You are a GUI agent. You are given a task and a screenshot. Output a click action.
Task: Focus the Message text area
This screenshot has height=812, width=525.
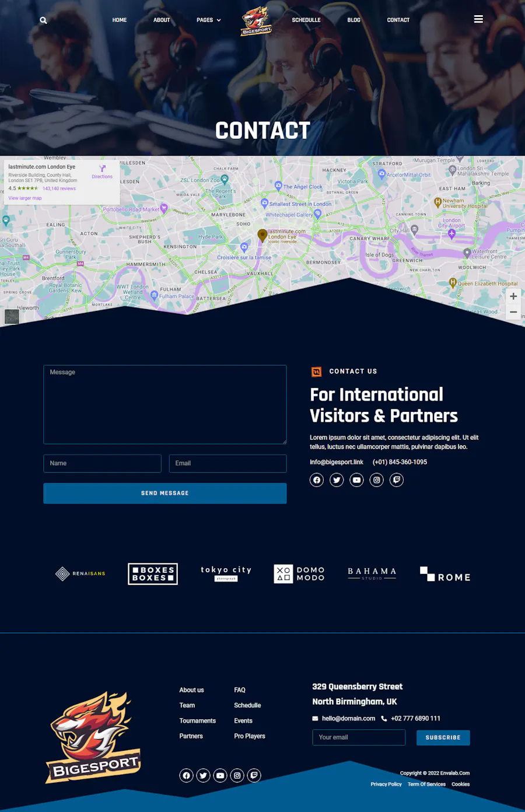click(165, 405)
